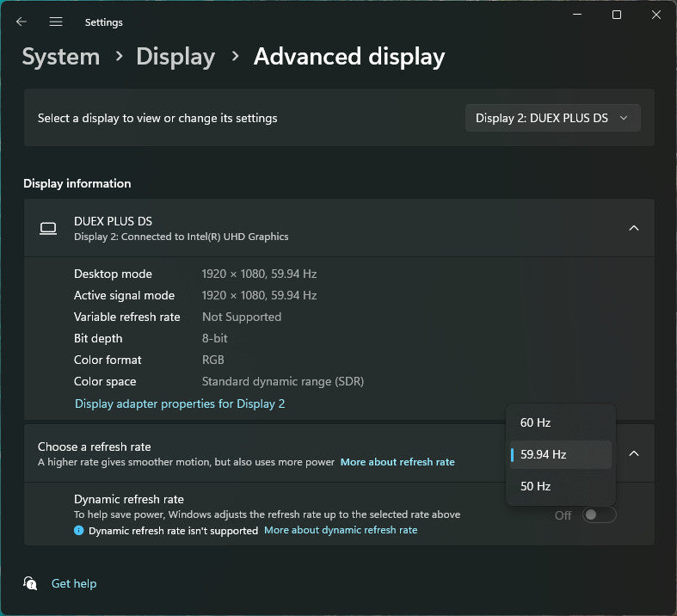The height and width of the screenshot is (616, 677).
Task: Click More about dynamic refresh rate link
Action: point(341,530)
